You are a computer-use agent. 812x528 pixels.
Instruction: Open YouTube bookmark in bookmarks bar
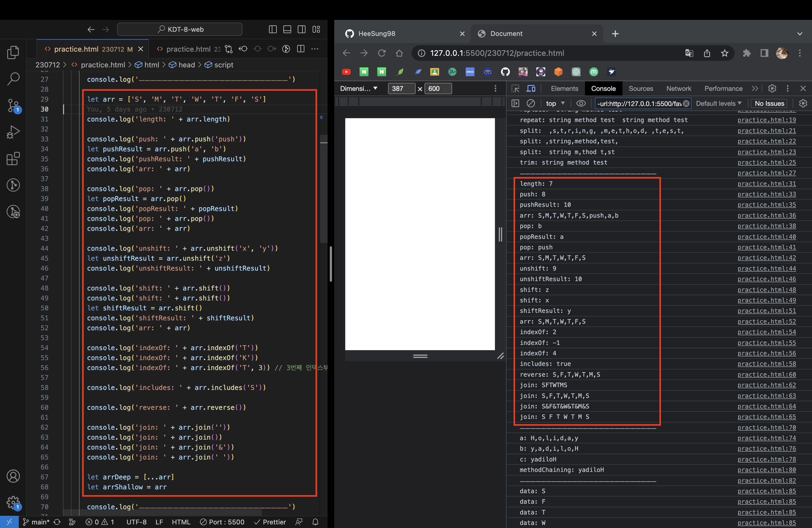tap(346, 72)
